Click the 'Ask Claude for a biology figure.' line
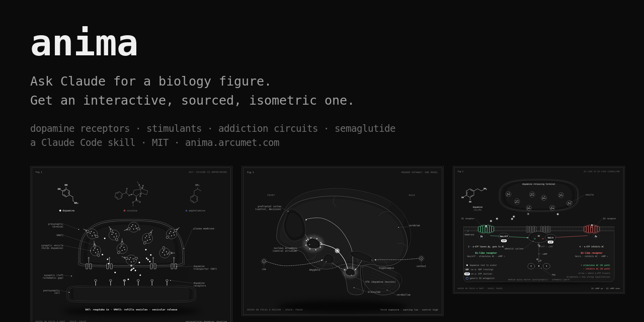 click(150, 82)
